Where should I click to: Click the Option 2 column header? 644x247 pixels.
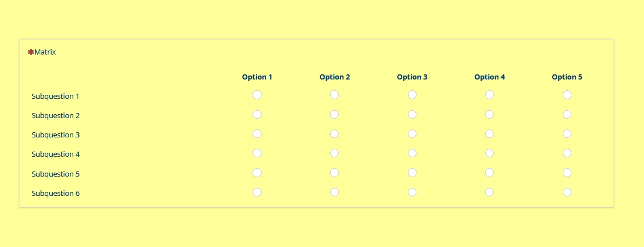click(x=335, y=77)
